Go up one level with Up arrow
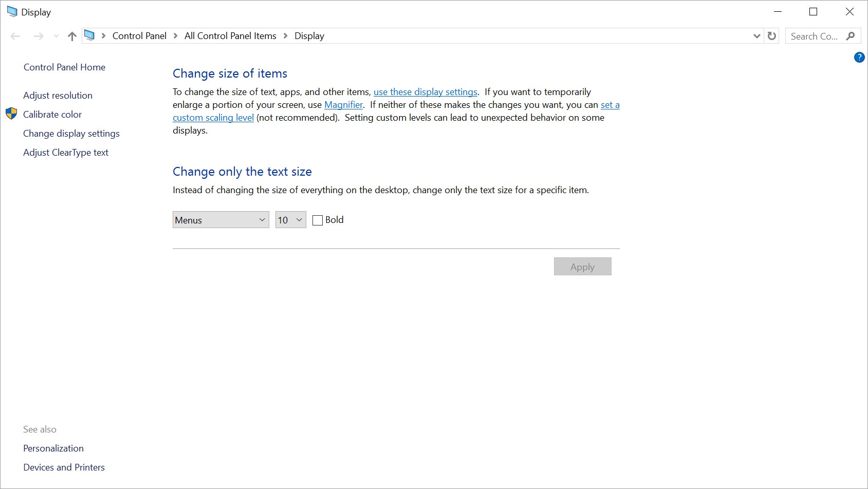Screen dimensions: 868x489 pyautogui.click(x=72, y=36)
